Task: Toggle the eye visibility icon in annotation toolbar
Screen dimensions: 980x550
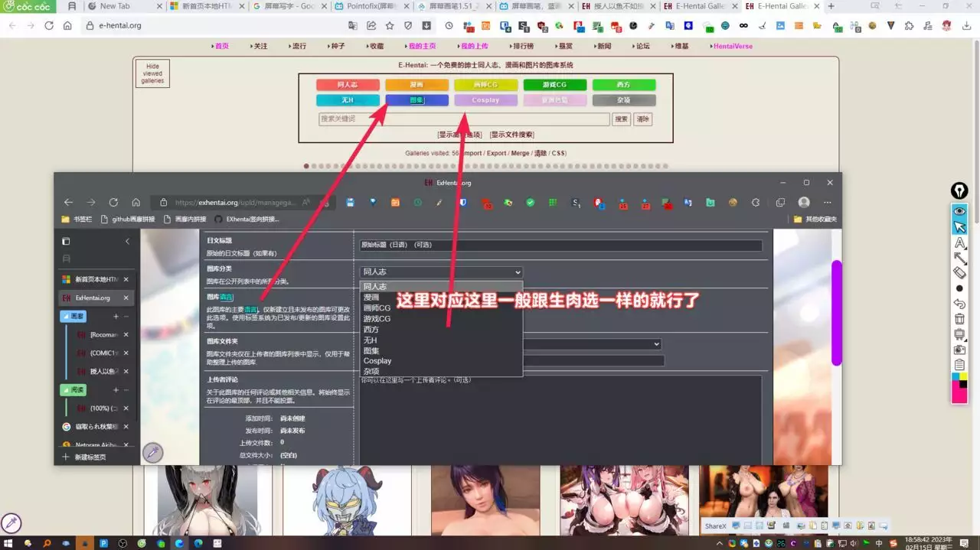Action: [959, 211]
